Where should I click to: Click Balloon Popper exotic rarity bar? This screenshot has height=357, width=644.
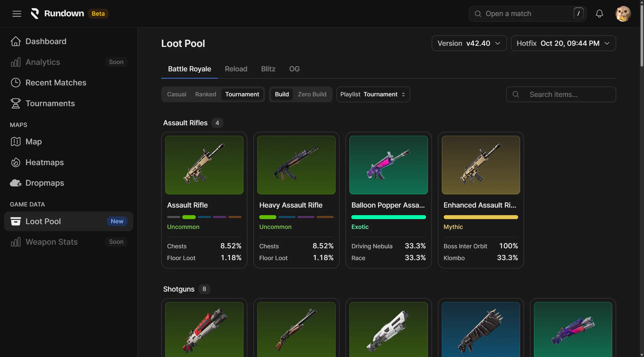pos(388,217)
